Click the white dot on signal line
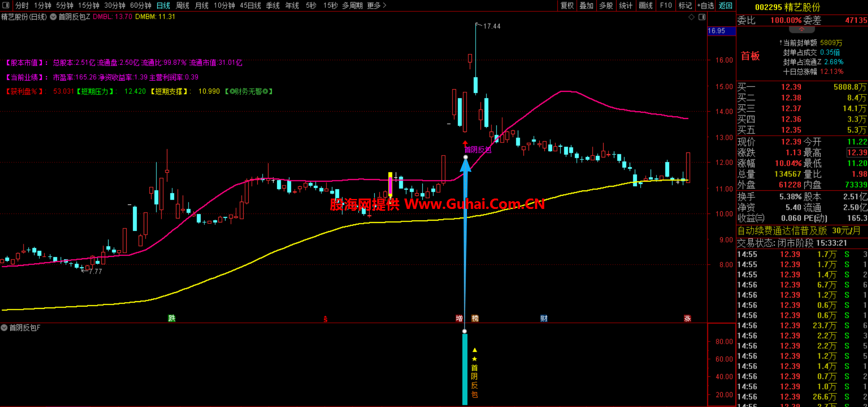868x407 pixels. [x=466, y=157]
